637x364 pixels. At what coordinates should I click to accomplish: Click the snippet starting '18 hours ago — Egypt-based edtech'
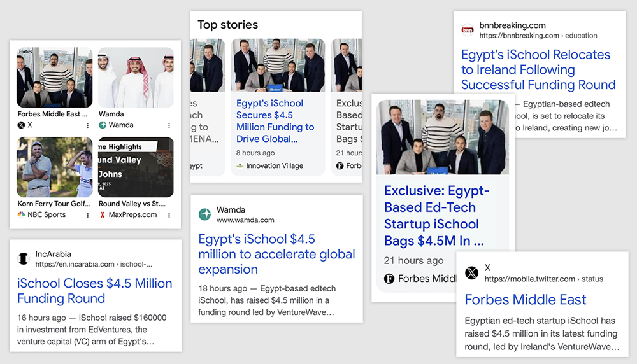point(267,300)
